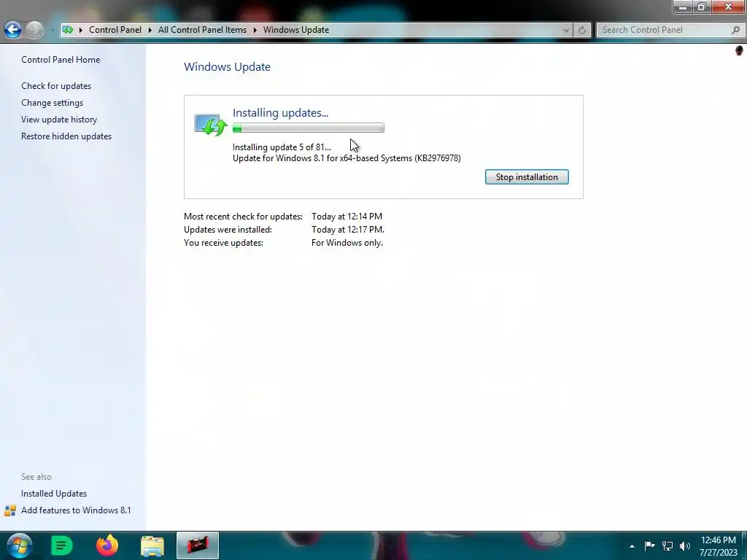Expand arrow after All Control Panel Items
The width and height of the screenshot is (747, 560).
pos(255,29)
